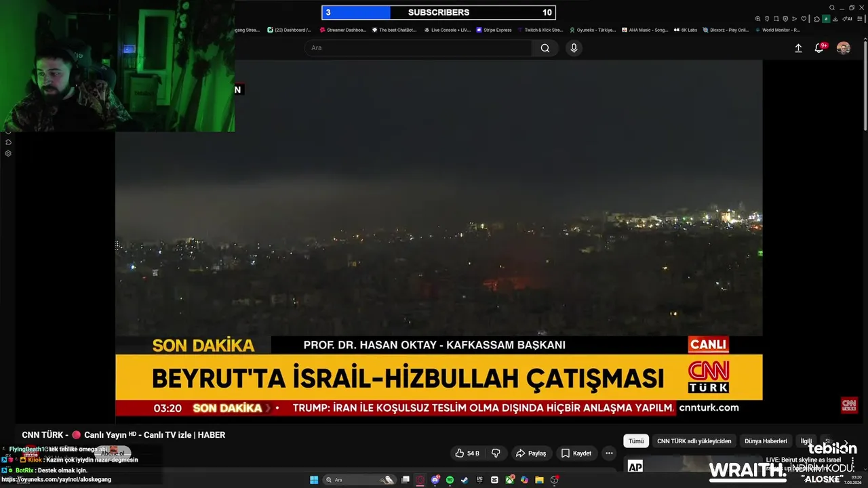Open the Stripe Express bookmark
Screen dimensions: 868x488
[494, 30]
